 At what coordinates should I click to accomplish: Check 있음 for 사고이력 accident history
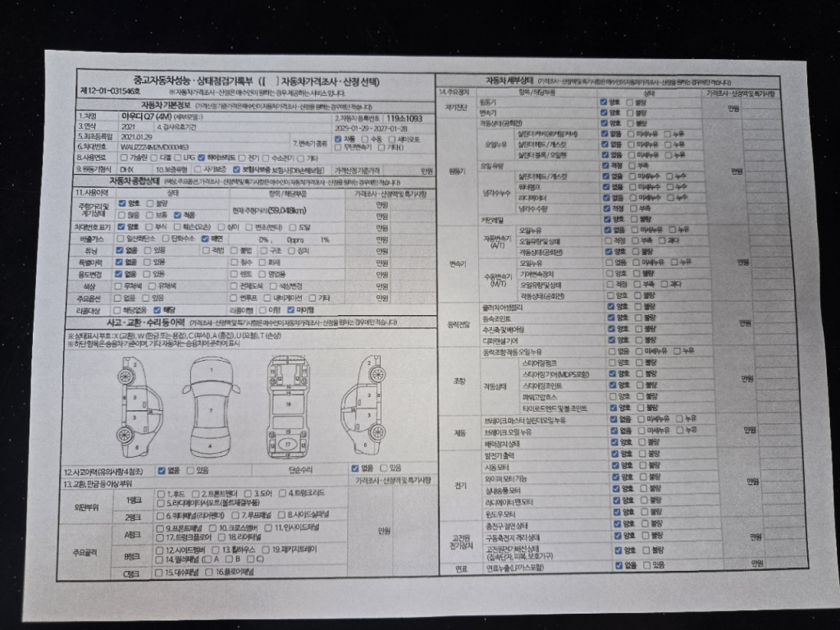tap(192, 471)
